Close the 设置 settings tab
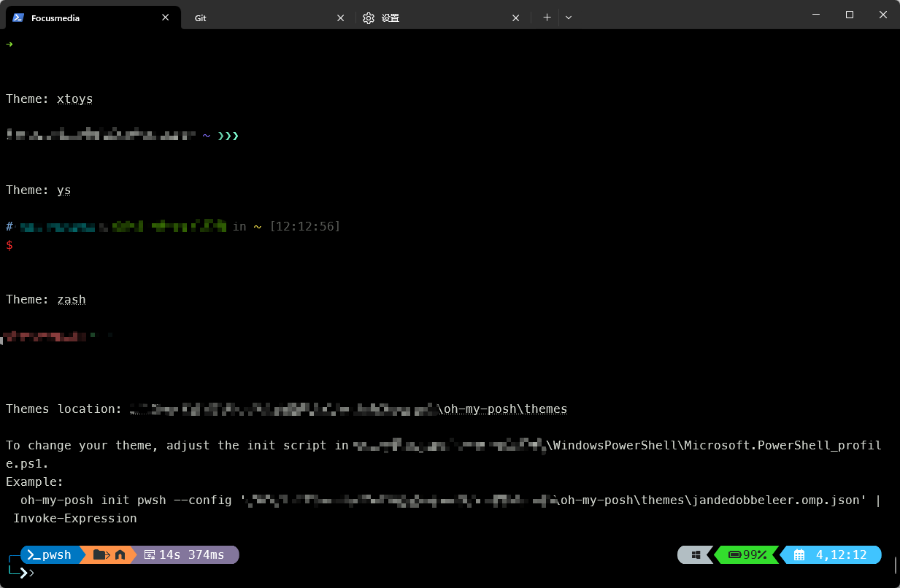This screenshot has height=588, width=900. pos(516,18)
